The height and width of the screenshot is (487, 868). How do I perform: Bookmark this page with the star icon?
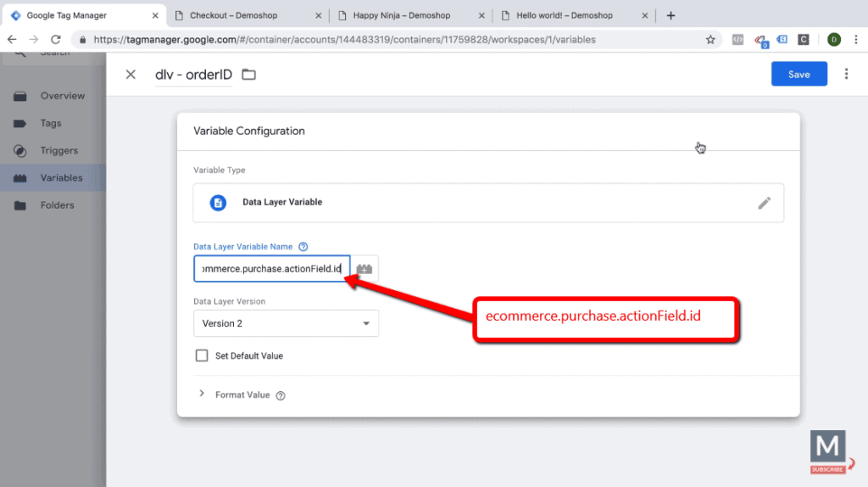710,39
